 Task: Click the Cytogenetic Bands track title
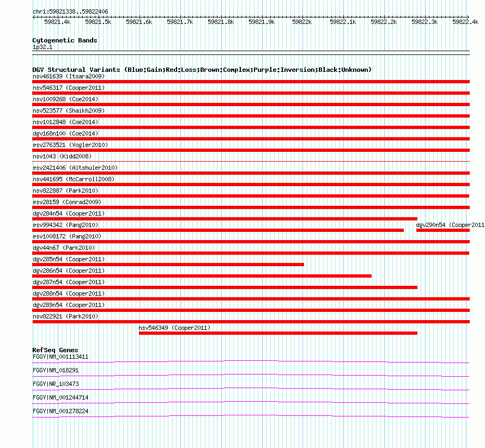pyautogui.click(x=65, y=40)
